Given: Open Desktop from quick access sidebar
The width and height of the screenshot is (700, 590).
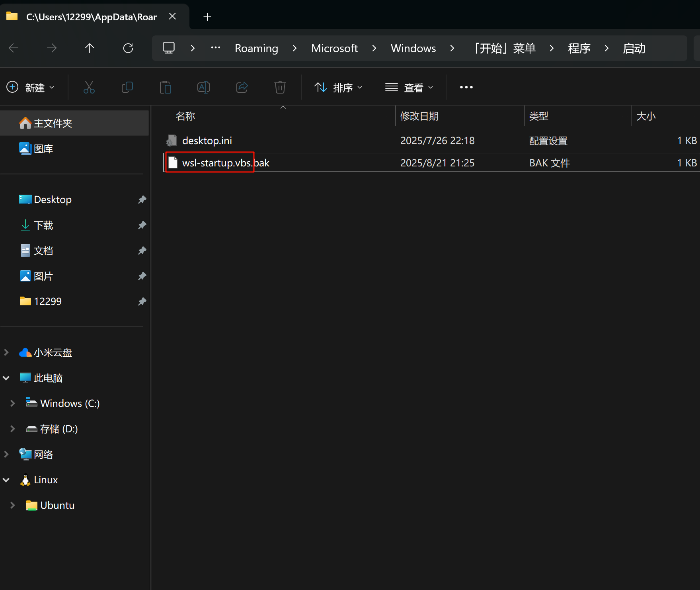Looking at the screenshot, I should coord(53,199).
